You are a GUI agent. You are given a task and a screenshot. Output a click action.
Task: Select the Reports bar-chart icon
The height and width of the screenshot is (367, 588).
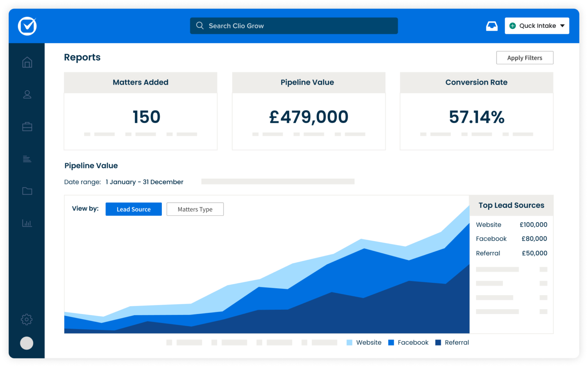pyautogui.click(x=27, y=223)
